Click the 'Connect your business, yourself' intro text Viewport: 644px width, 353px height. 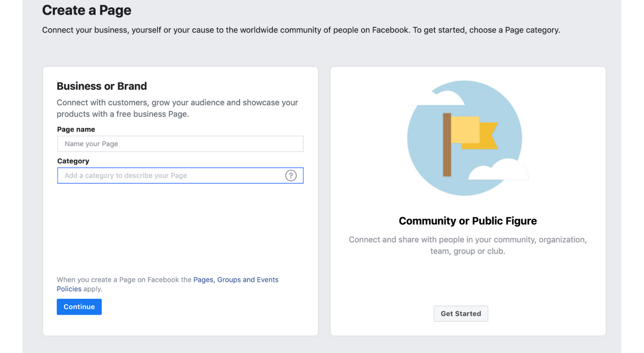(301, 30)
